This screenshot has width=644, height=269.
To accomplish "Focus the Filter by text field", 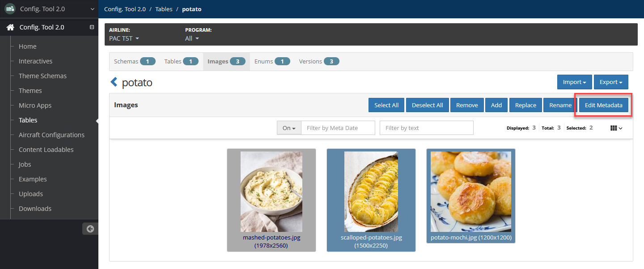I will tap(426, 128).
